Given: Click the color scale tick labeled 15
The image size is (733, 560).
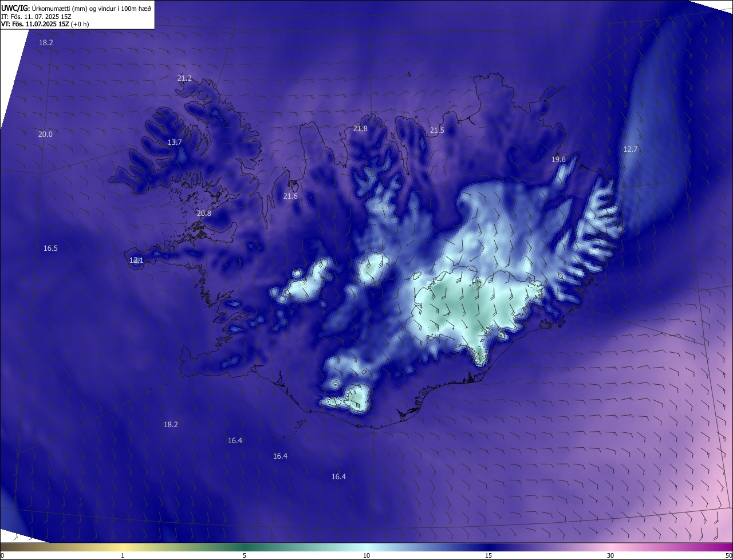Looking at the screenshot, I should (x=488, y=555).
